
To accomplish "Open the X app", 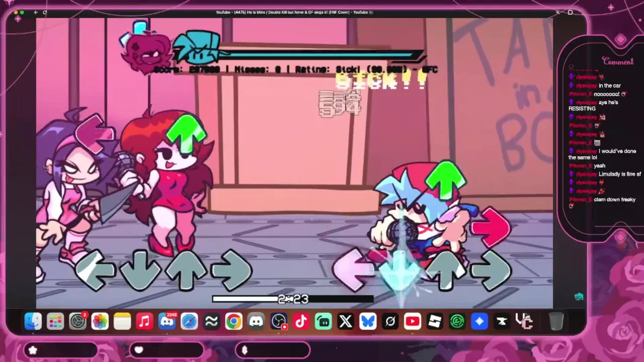I will click(346, 321).
